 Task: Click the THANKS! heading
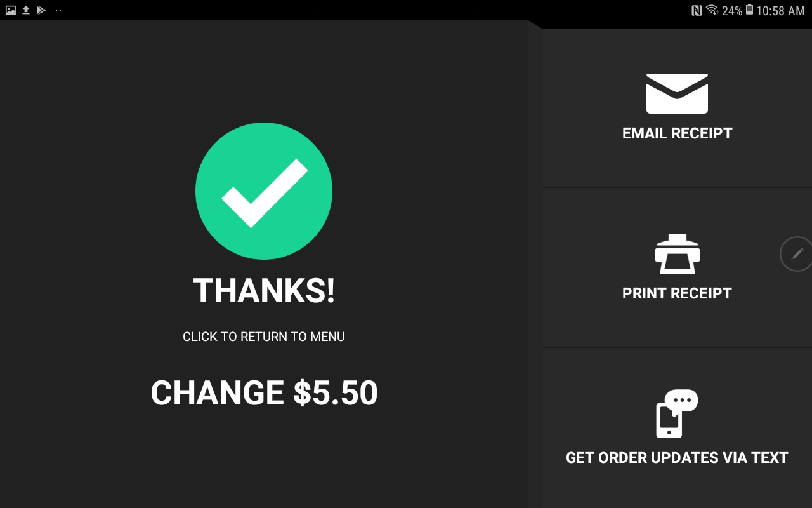pyautogui.click(x=264, y=291)
